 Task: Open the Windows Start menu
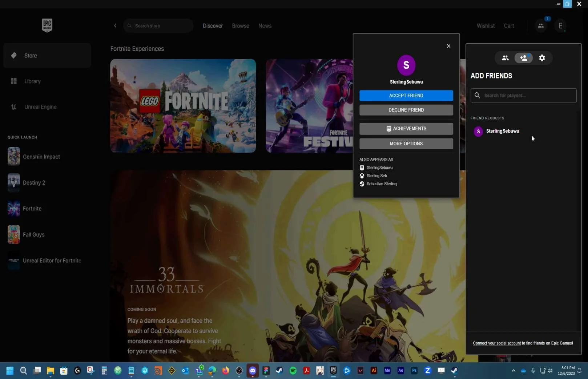coord(10,371)
